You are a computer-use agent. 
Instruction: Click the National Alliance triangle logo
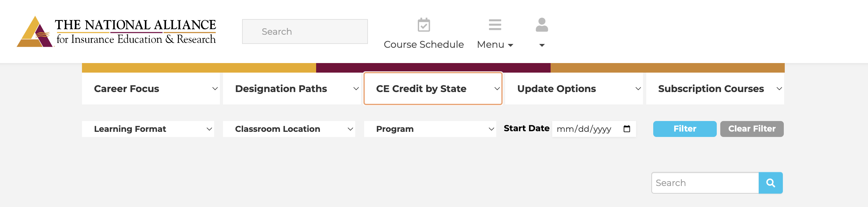[x=35, y=32]
